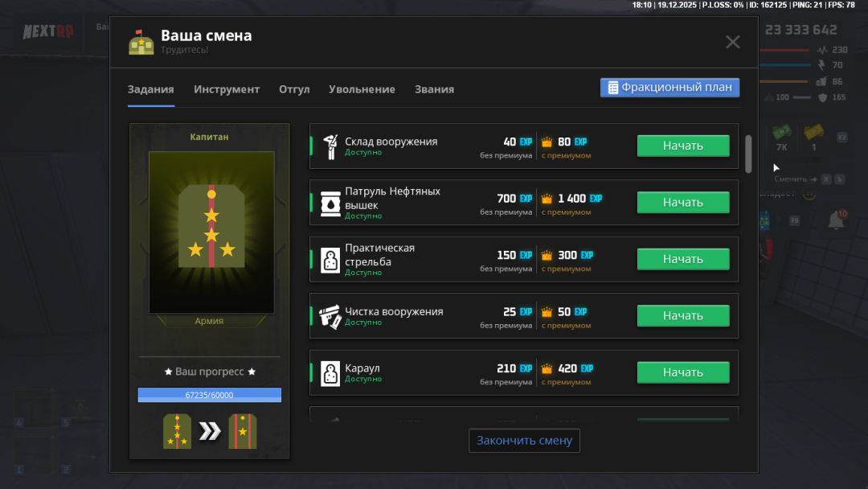This screenshot has height=489, width=868.
Task: Select the Звания tab
Action: pos(434,89)
